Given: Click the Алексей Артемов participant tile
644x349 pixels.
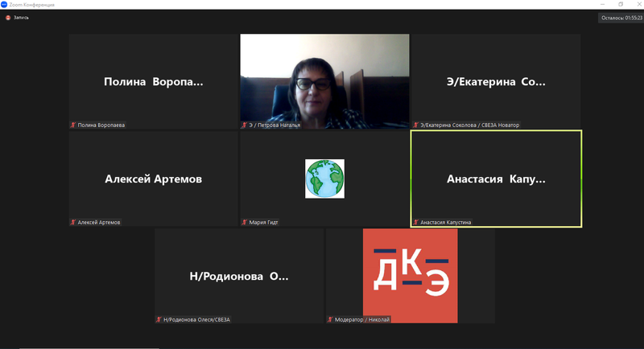Looking at the screenshot, I should tap(153, 179).
